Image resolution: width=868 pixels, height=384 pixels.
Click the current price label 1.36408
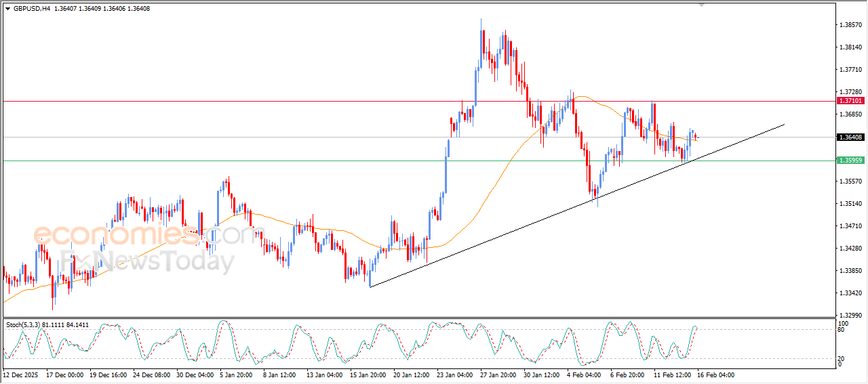[x=850, y=137]
